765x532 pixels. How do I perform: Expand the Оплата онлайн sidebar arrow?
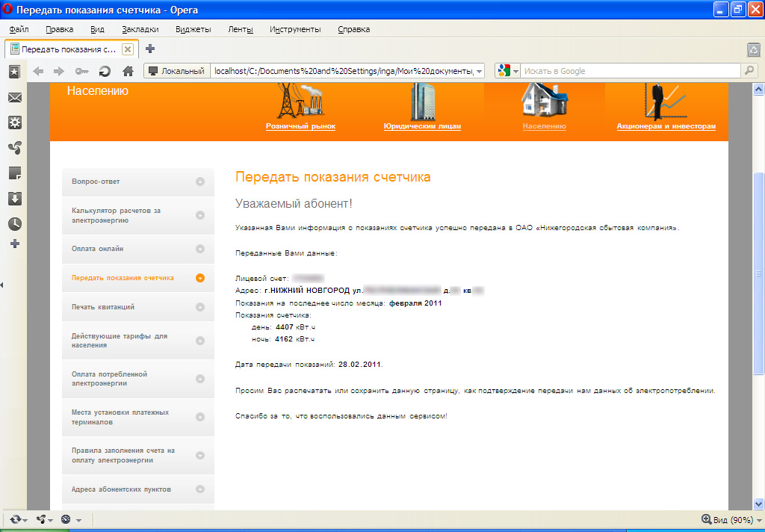coord(199,249)
